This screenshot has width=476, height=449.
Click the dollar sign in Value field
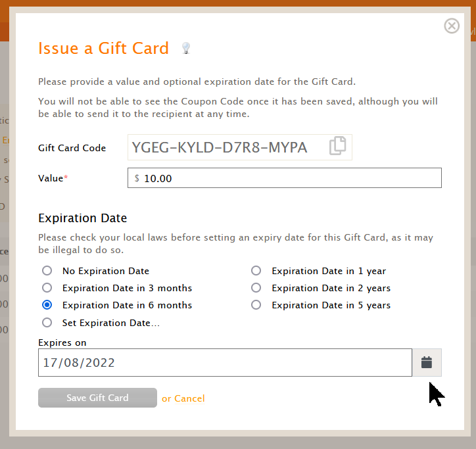click(x=137, y=178)
